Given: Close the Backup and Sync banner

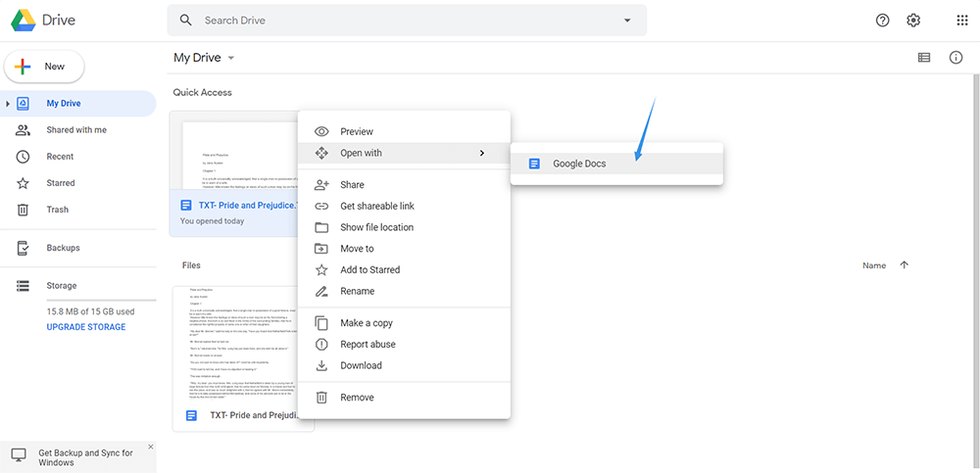Looking at the screenshot, I should tap(150, 447).
